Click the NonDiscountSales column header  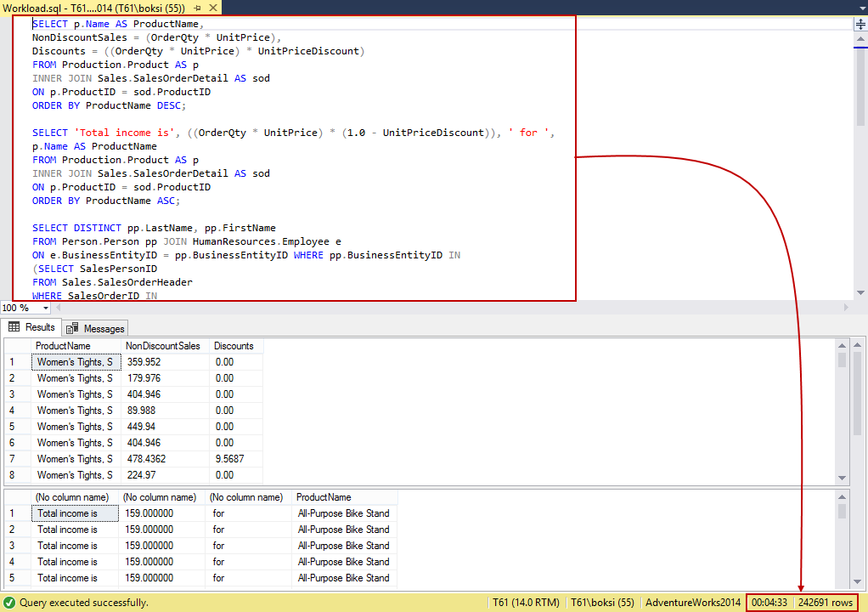click(x=165, y=346)
